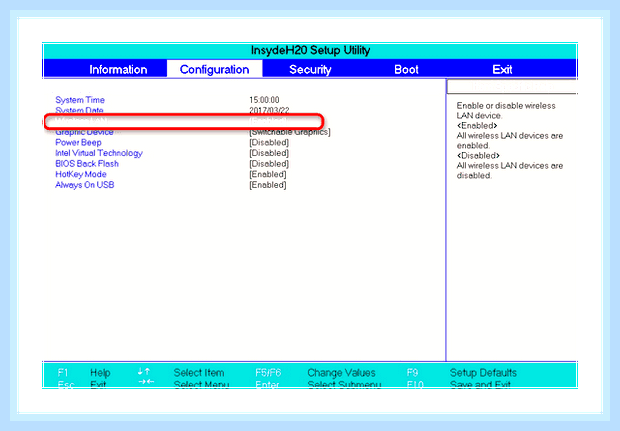Select the HotKey Mode setting
The height and width of the screenshot is (431, 620).
click(81, 174)
